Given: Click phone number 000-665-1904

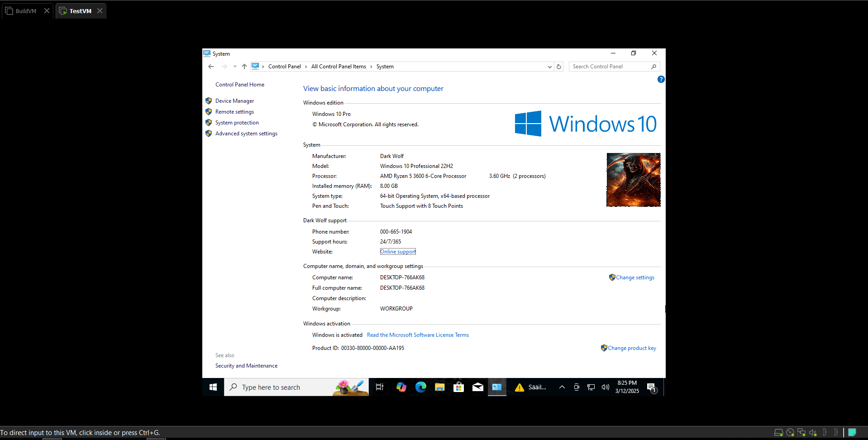Looking at the screenshot, I should (x=396, y=232).
